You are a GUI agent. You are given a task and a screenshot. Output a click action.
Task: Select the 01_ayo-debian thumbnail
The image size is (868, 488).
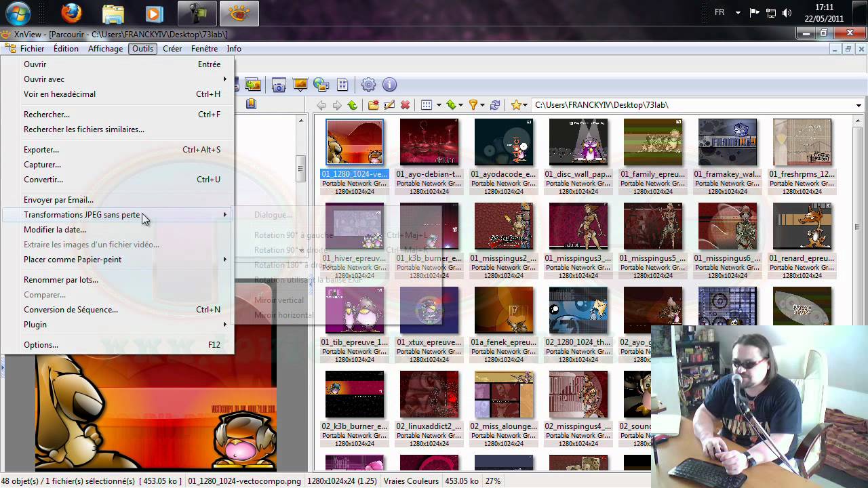click(x=429, y=142)
